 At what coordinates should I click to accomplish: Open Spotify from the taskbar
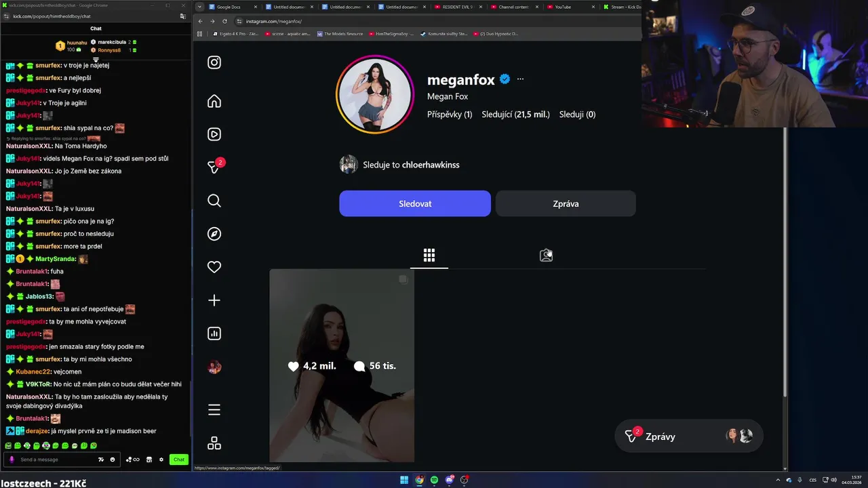pos(434,480)
